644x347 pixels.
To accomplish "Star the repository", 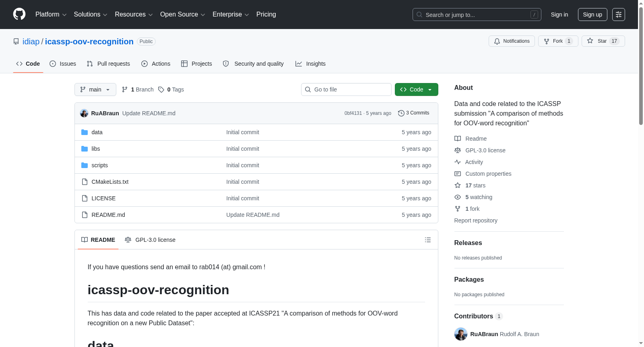I will (603, 41).
